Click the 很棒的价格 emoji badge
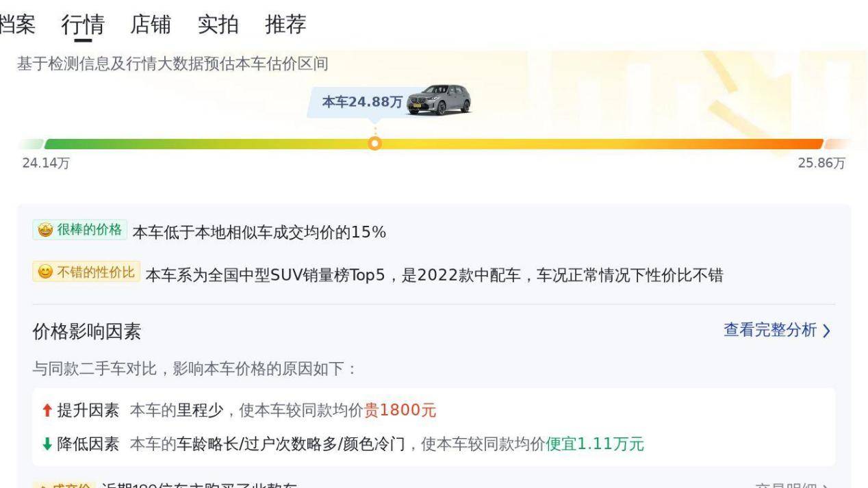The image size is (868, 488). point(79,230)
